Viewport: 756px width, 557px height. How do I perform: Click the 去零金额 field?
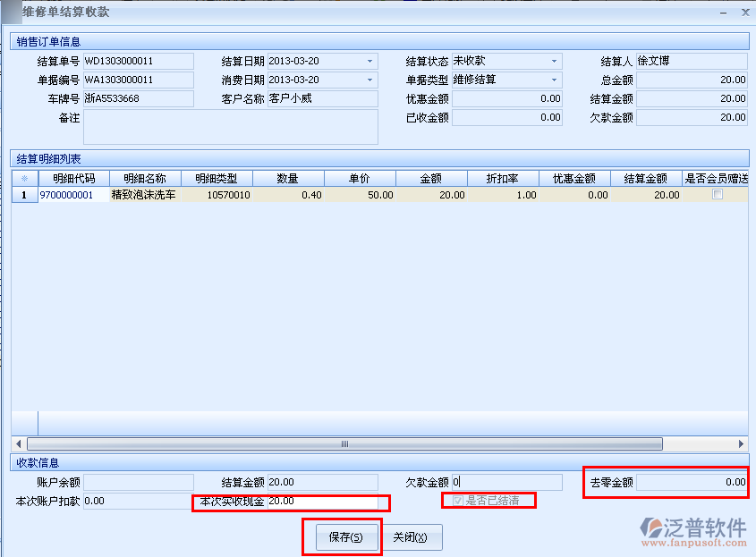pyautogui.click(x=691, y=483)
